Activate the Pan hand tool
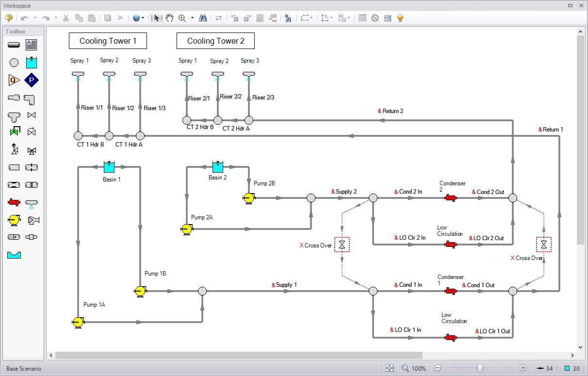 (169, 18)
